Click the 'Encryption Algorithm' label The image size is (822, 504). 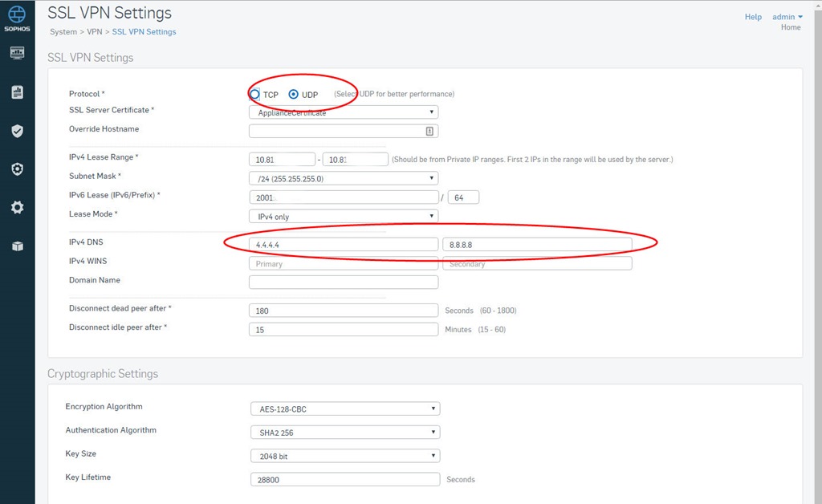click(x=104, y=407)
